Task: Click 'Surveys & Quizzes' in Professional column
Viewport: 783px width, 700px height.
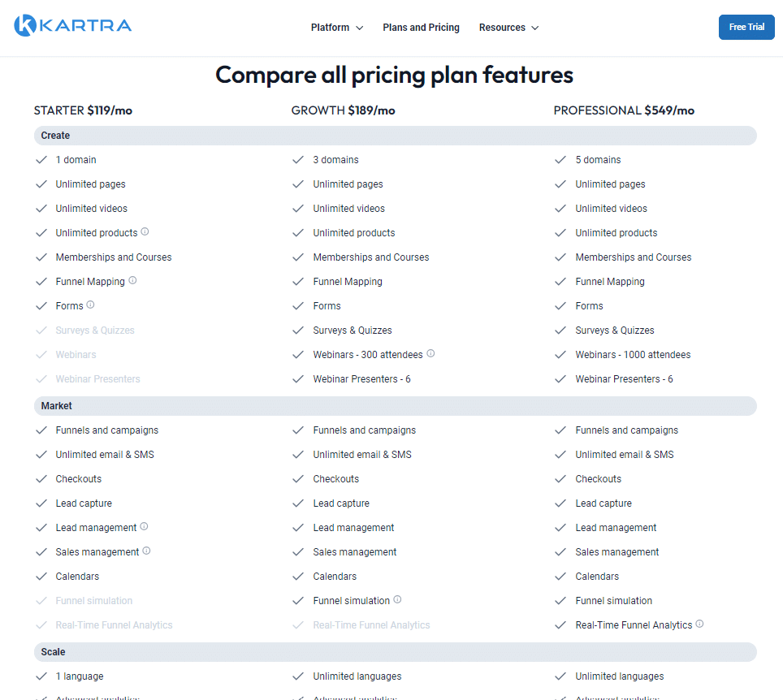Action: [x=614, y=330]
